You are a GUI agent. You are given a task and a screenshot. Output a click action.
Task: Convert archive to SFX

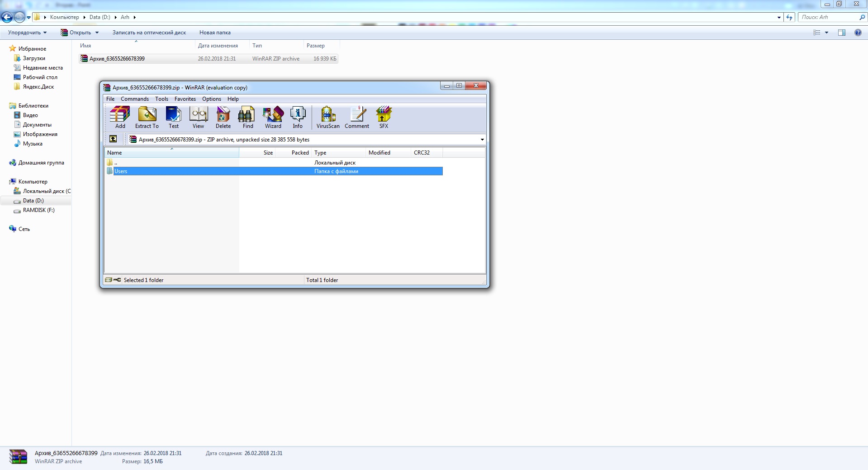(x=384, y=117)
